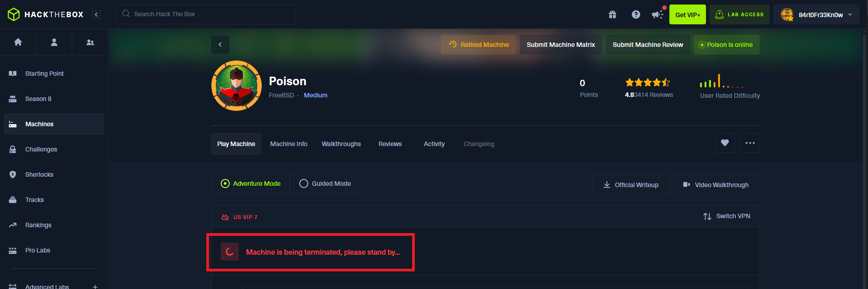The width and height of the screenshot is (868, 289).
Task: Switch to the Machine Info tab
Action: [289, 144]
